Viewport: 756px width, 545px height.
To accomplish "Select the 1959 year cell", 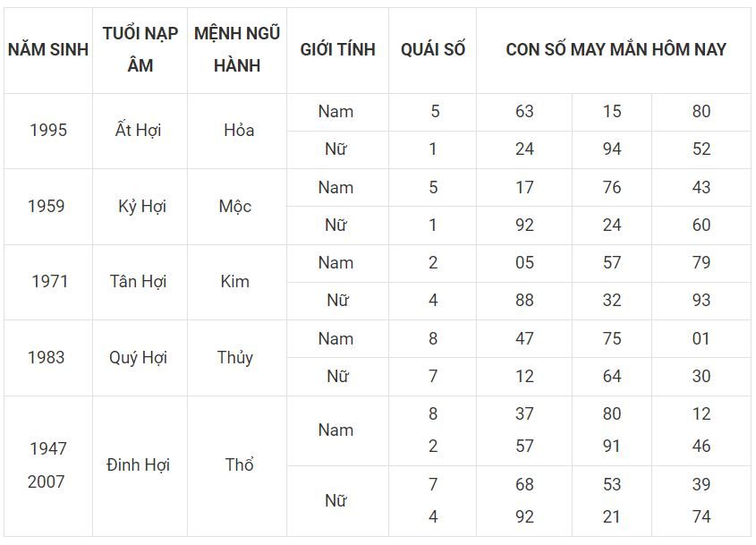I will pos(48,207).
